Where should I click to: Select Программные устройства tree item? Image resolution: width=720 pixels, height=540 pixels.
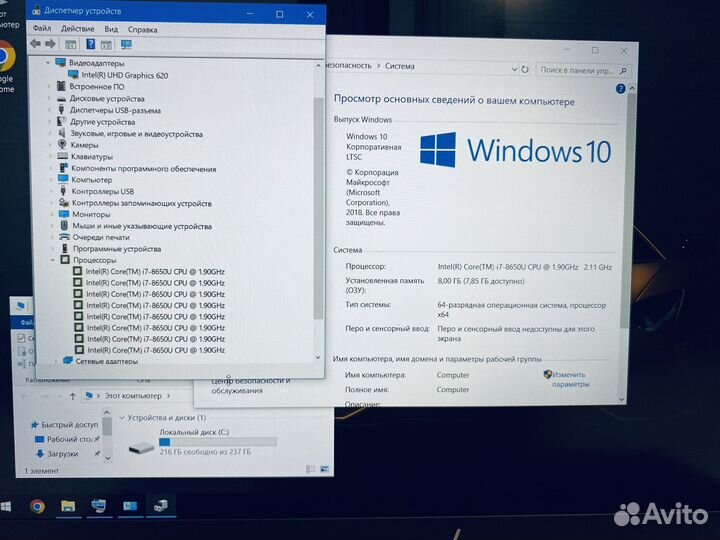(117, 248)
